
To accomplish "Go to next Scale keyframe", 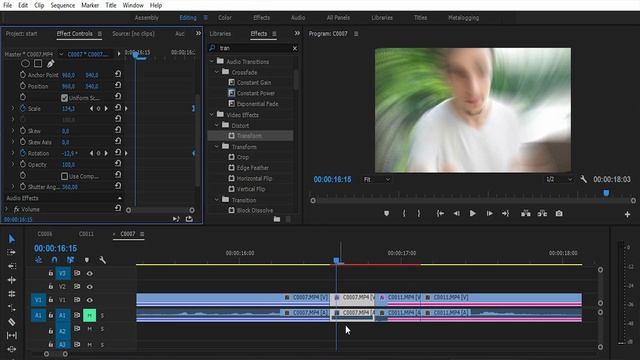I will pyautogui.click(x=106, y=109).
